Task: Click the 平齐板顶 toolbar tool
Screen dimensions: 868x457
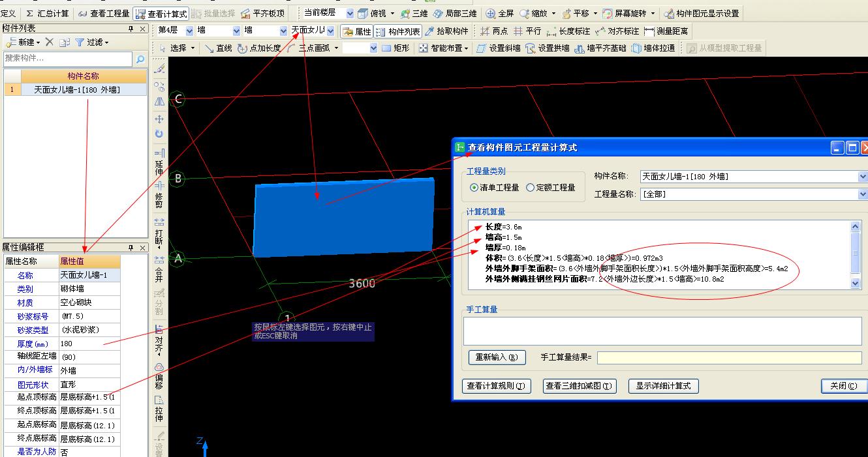Action: [x=262, y=13]
